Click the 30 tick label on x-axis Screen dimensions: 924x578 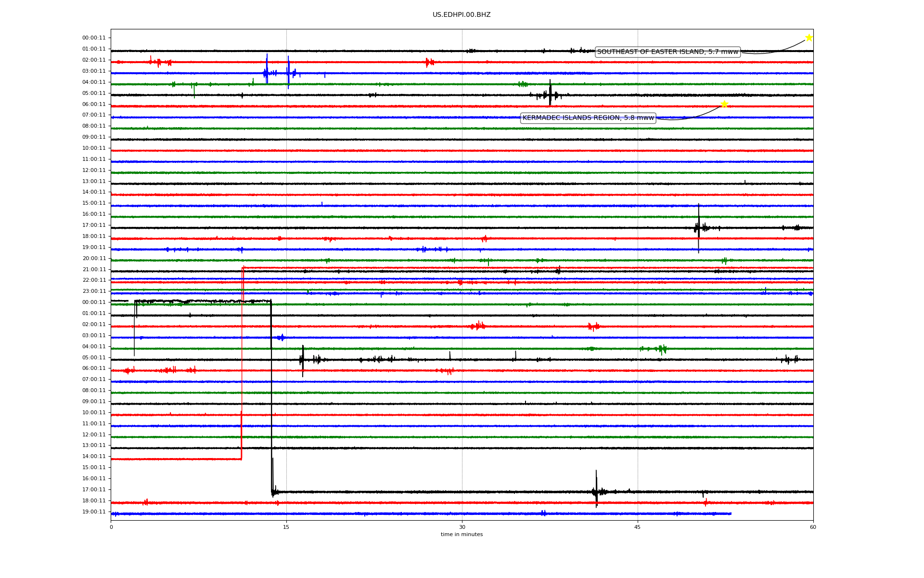pyautogui.click(x=462, y=527)
